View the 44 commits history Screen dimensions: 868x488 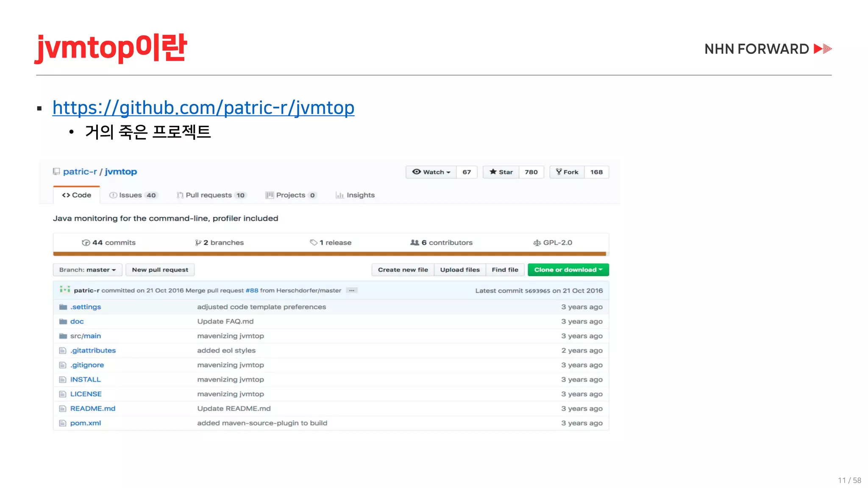tap(109, 242)
